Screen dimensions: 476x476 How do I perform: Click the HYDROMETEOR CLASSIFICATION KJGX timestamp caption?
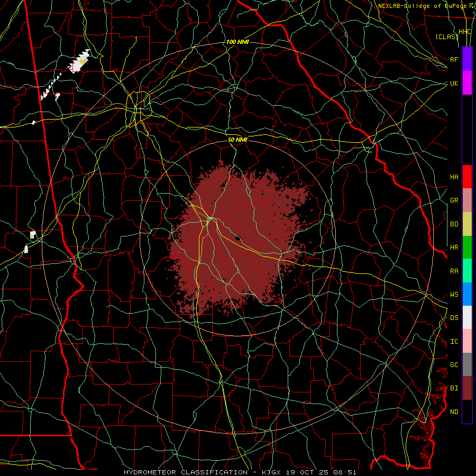point(240,472)
